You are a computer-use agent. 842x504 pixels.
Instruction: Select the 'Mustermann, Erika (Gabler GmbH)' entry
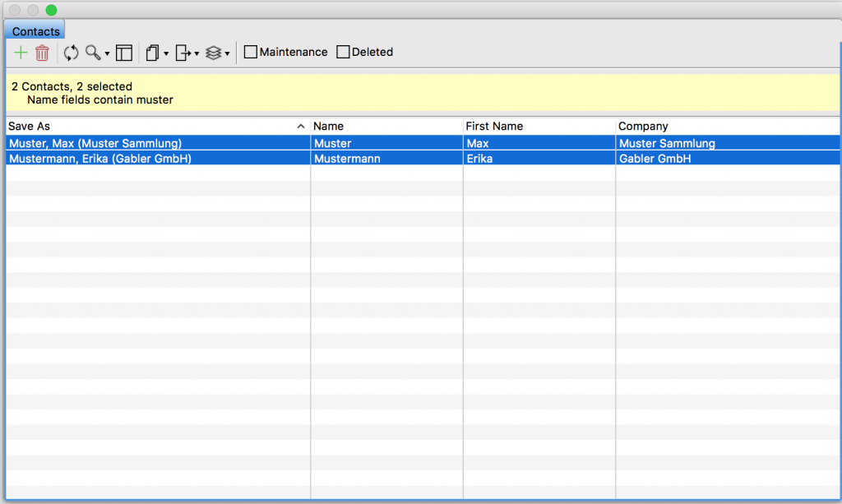coord(158,159)
